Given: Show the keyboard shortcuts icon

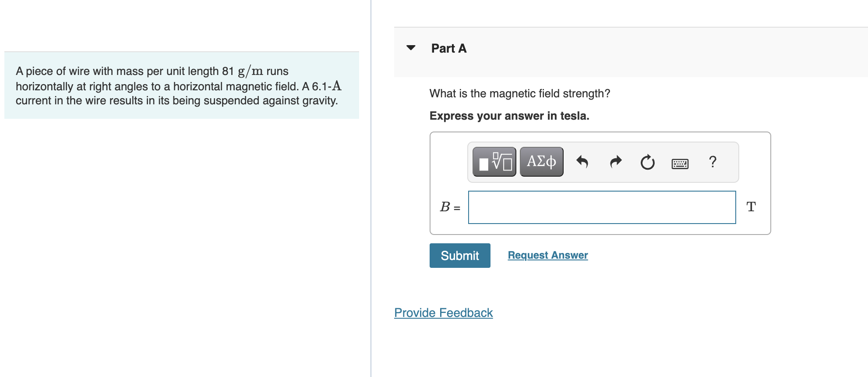Looking at the screenshot, I should click(680, 164).
